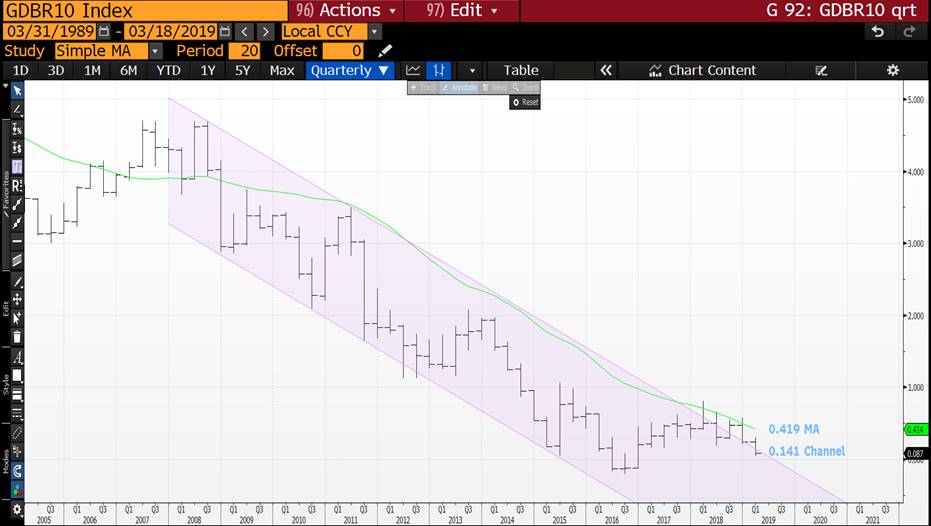Open chart settings gear
The image size is (931, 526).
point(892,71)
